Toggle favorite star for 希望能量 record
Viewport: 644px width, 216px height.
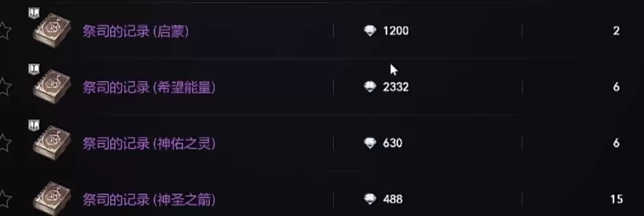(5, 87)
